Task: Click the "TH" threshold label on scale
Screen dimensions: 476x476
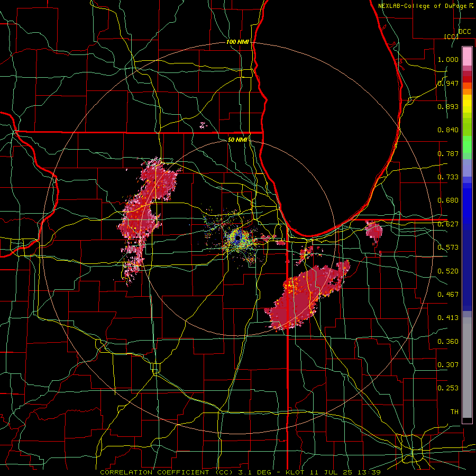Action: coord(454,411)
